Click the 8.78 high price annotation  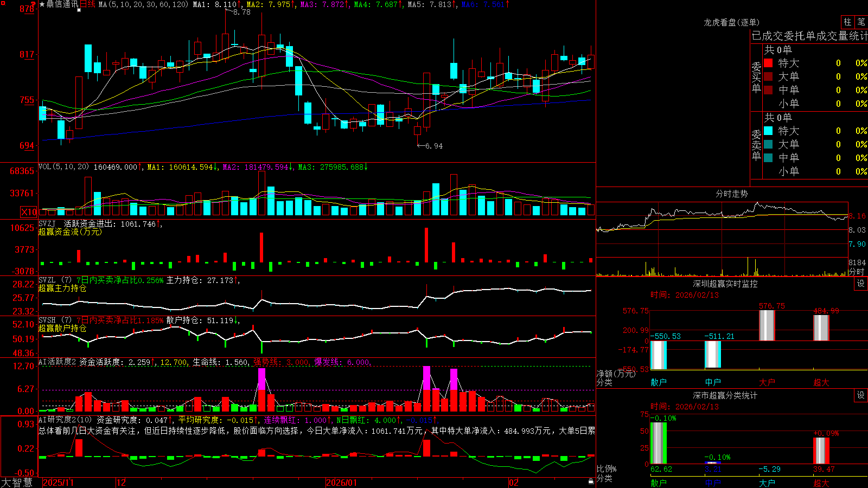click(x=242, y=12)
